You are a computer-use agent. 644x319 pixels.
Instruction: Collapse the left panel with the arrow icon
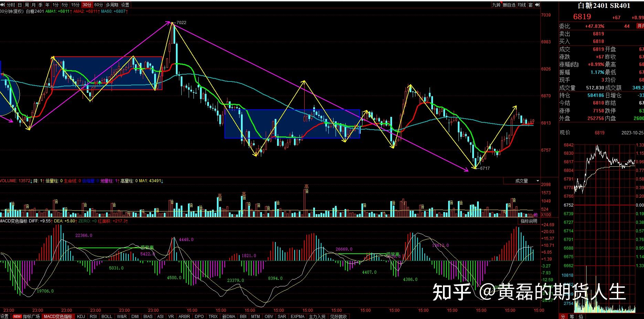pyautogui.click(x=2, y=5)
